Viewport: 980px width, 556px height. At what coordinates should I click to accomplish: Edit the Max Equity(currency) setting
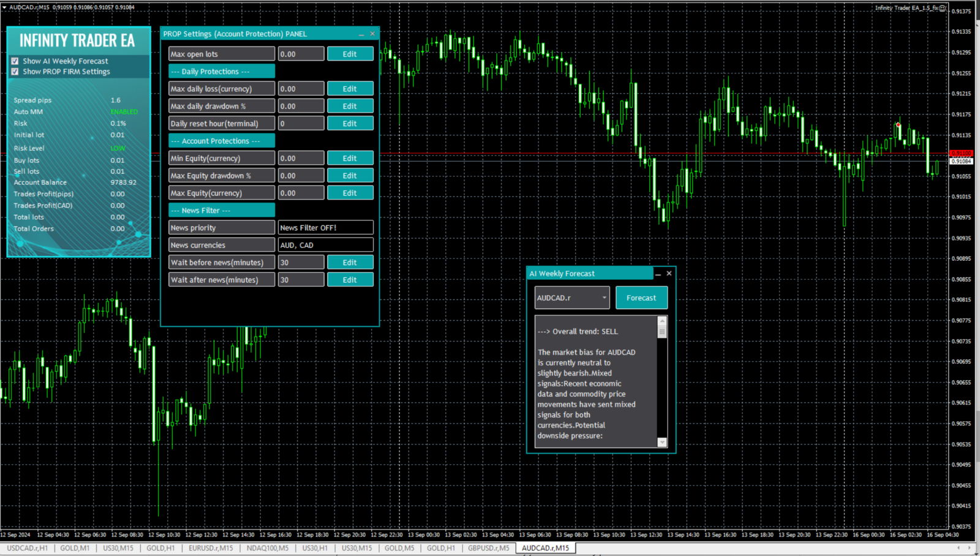coord(350,193)
